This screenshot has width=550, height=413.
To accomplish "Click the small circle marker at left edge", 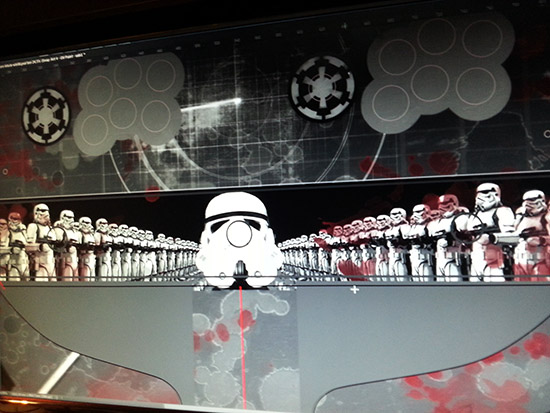I will 5,172.
